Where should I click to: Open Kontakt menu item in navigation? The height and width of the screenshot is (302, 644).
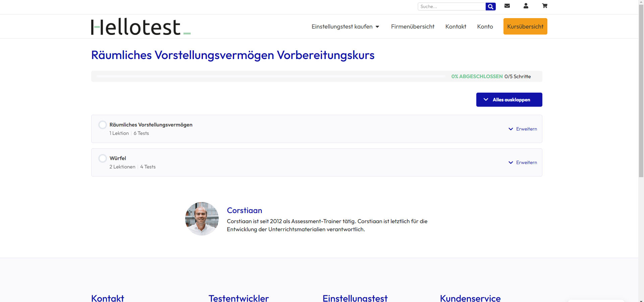click(x=456, y=27)
